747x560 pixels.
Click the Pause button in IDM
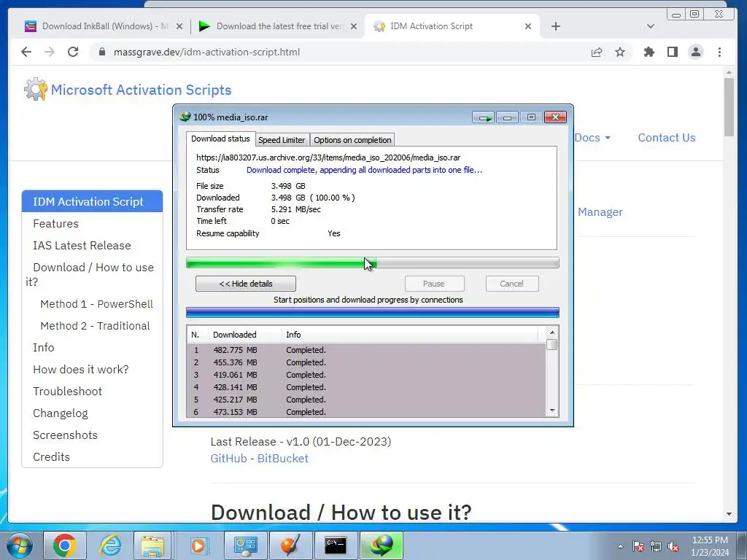tap(434, 284)
